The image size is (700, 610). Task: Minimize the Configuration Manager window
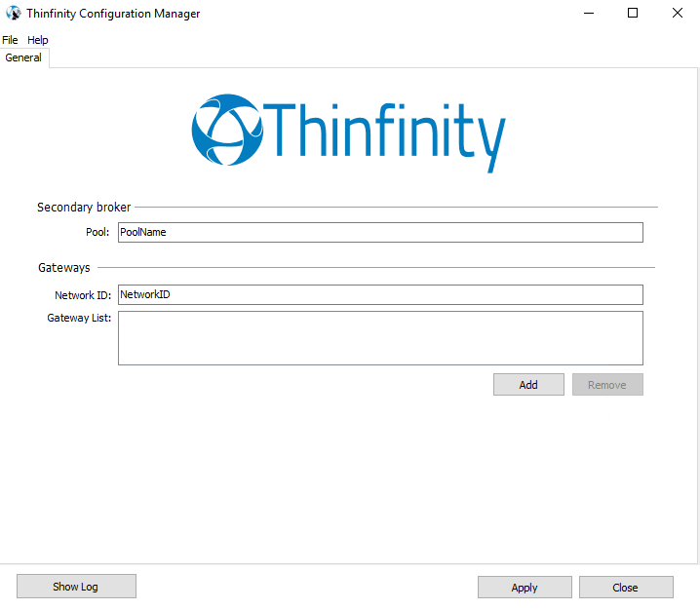click(589, 13)
